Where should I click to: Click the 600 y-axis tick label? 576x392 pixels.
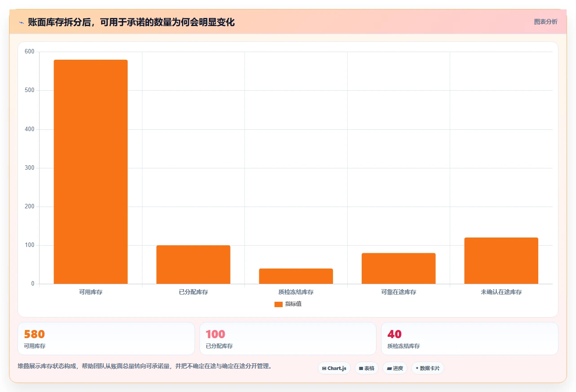pos(30,52)
